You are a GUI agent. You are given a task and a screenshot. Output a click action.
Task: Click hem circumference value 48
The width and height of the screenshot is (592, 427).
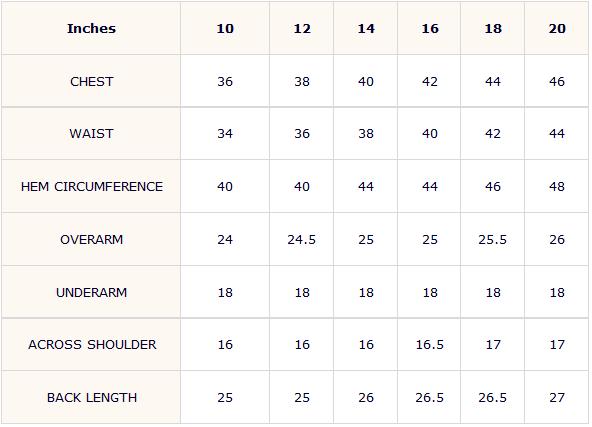557,187
